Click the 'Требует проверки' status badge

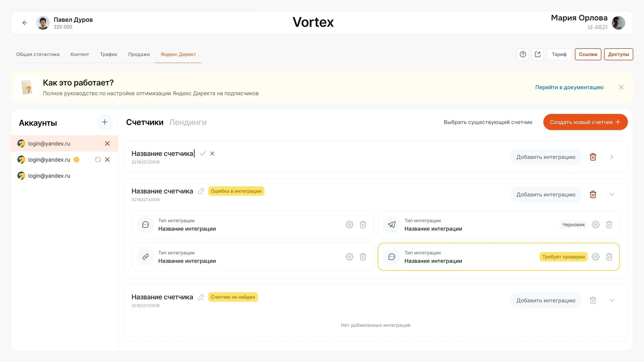pos(563,257)
